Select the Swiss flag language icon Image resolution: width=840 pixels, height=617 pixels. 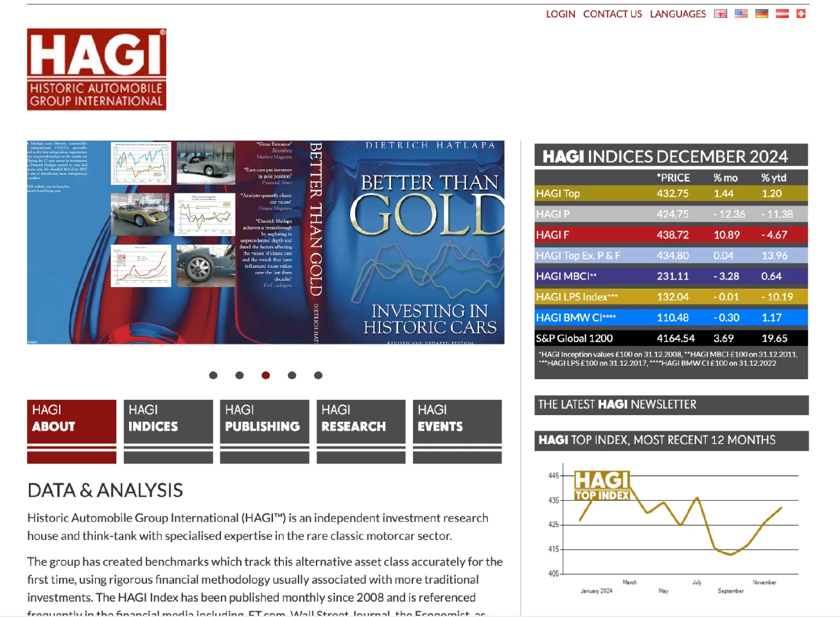[801, 13]
